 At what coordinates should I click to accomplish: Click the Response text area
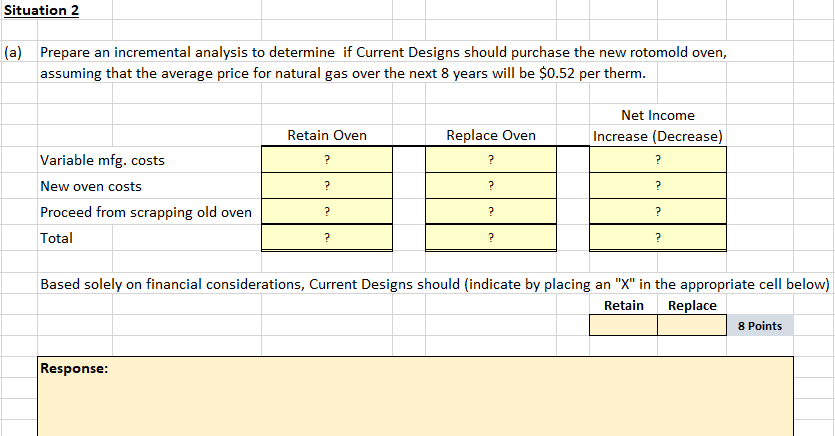415,397
